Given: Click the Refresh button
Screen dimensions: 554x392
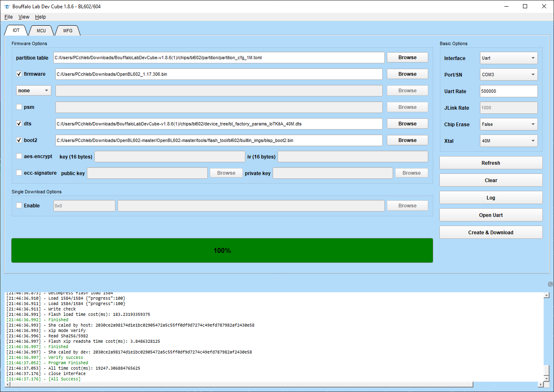Looking at the screenshot, I should [x=491, y=163].
